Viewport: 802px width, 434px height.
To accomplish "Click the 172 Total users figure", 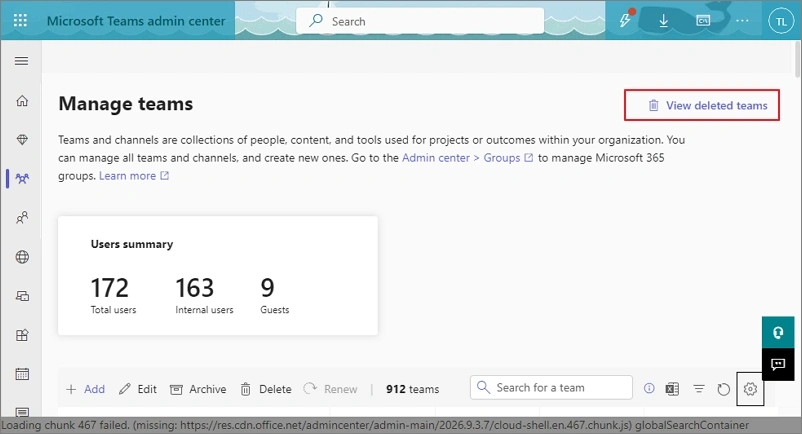I will click(x=109, y=288).
